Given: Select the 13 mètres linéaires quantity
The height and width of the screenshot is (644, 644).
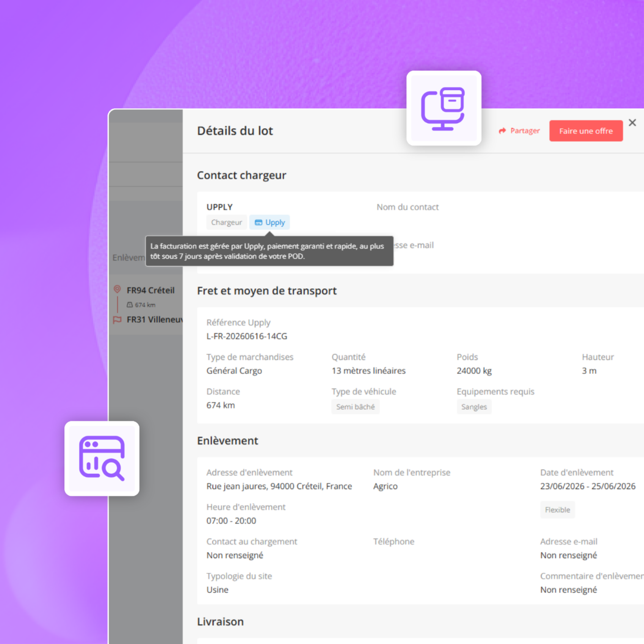Looking at the screenshot, I should (x=368, y=371).
